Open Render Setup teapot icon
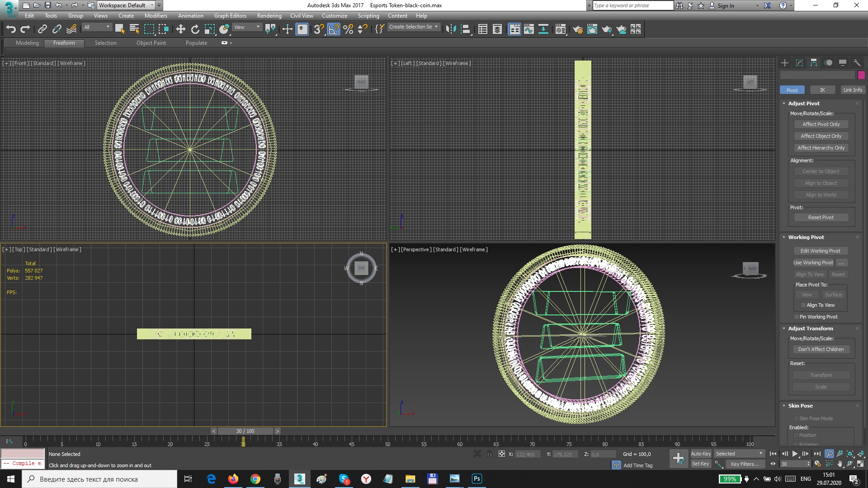The image size is (868, 488). [578, 29]
